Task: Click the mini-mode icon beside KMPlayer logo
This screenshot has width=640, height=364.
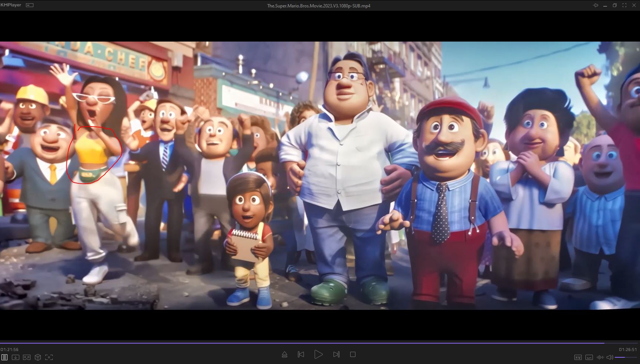Action: click(30, 5)
